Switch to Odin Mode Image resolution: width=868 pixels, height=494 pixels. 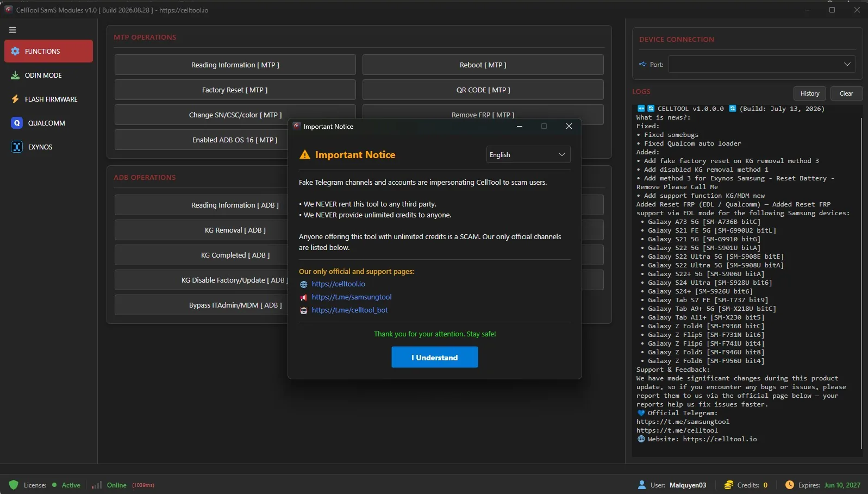(48, 75)
